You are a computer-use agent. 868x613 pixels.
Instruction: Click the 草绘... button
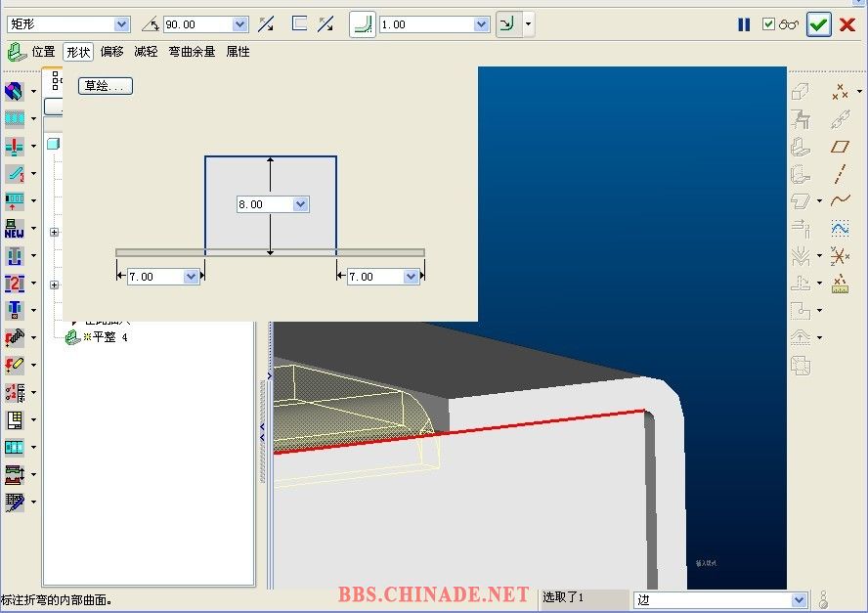[x=105, y=86]
